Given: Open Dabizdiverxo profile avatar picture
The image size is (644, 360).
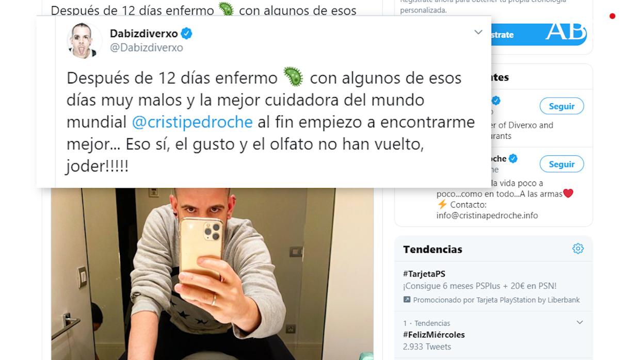Looking at the screenshot, I should [85, 40].
